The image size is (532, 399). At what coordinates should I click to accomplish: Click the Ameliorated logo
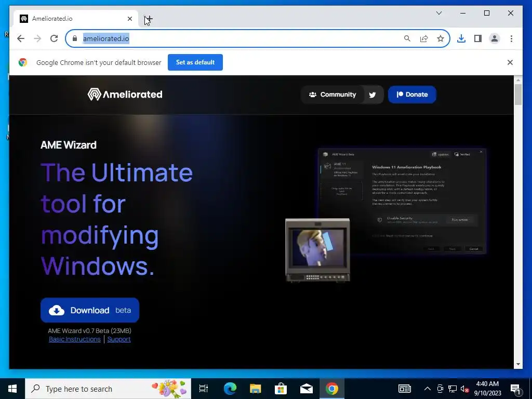[125, 95]
